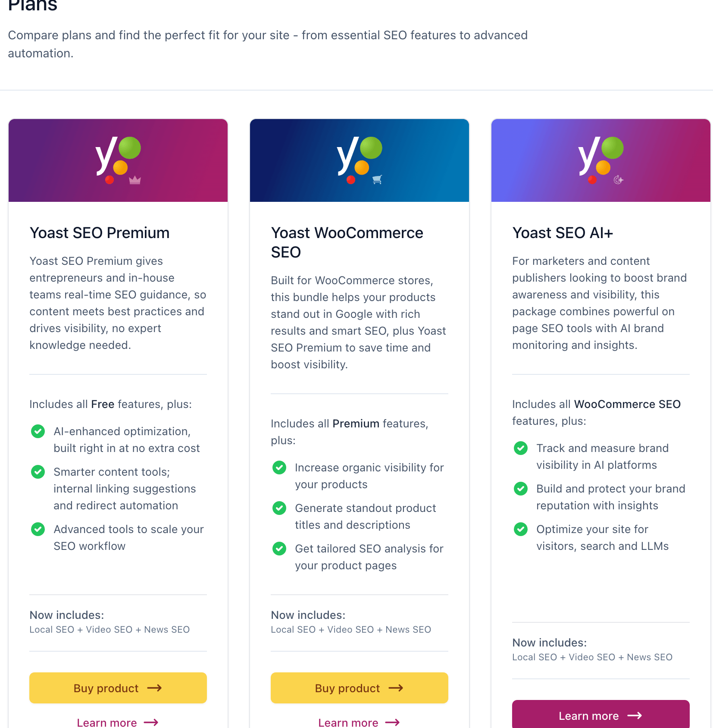Select the shopping cart icon on WooCommerce SEO banner
This screenshot has height=728, width=713.
[x=378, y=179]
